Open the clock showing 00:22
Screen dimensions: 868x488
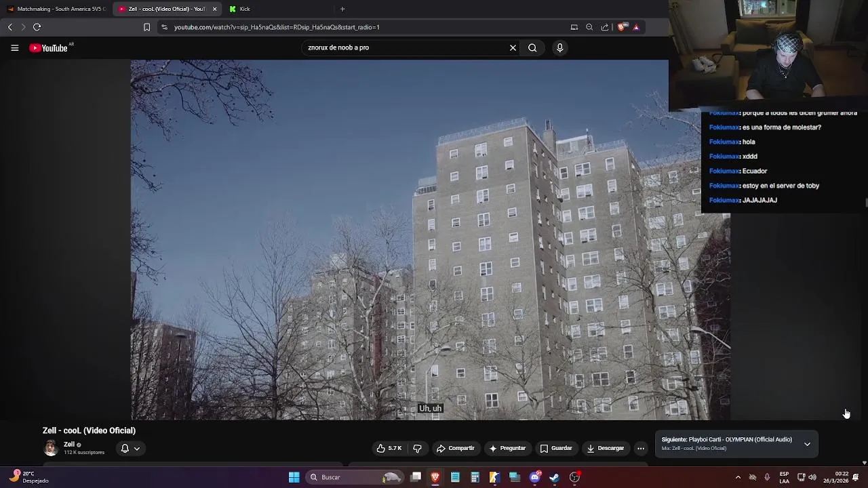[x=835, y=477]
